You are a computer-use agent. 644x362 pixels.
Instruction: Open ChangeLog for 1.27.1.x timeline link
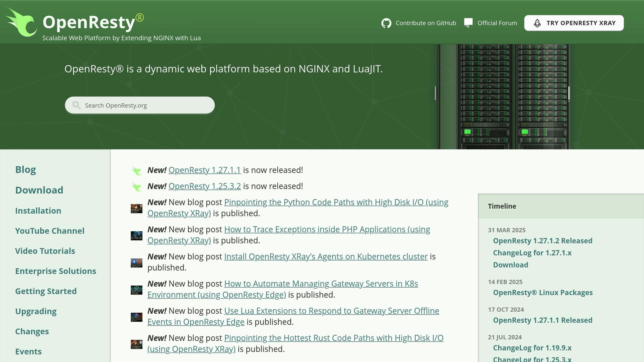coord(532,253)
